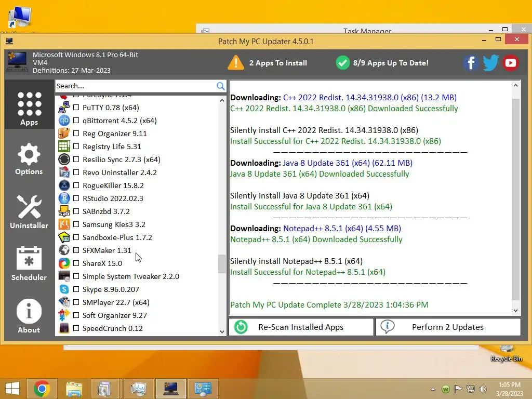Click the Reg Organizer app icon

pyautogui.click(x=64, y=134)
